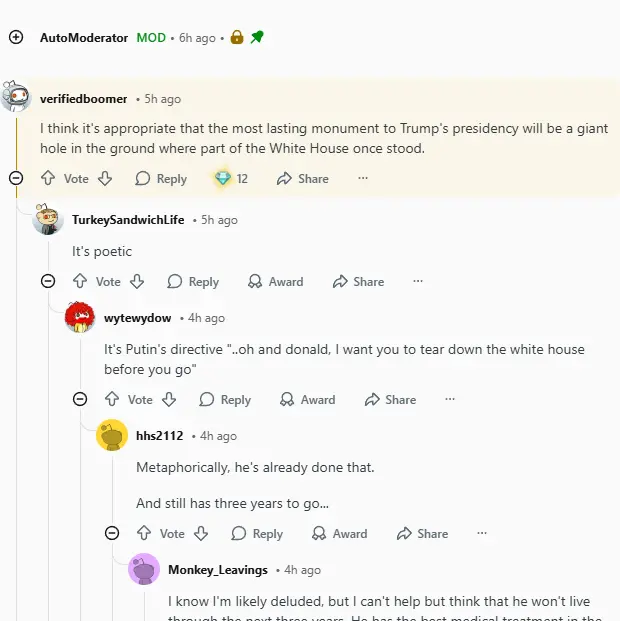This screenshot has width=620, height=621.
Task: Collapse hhs2112's reply thread
Action: click(x=112, y=533)
